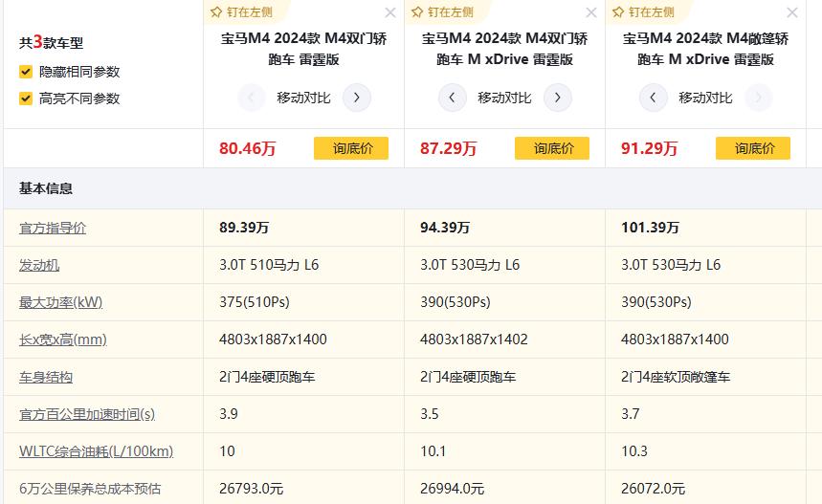Image resolution: width=822 pixels, height=504 pixels.
Task: Select the 3.5 acceleration cell
Action: click(x=504, y=414)
